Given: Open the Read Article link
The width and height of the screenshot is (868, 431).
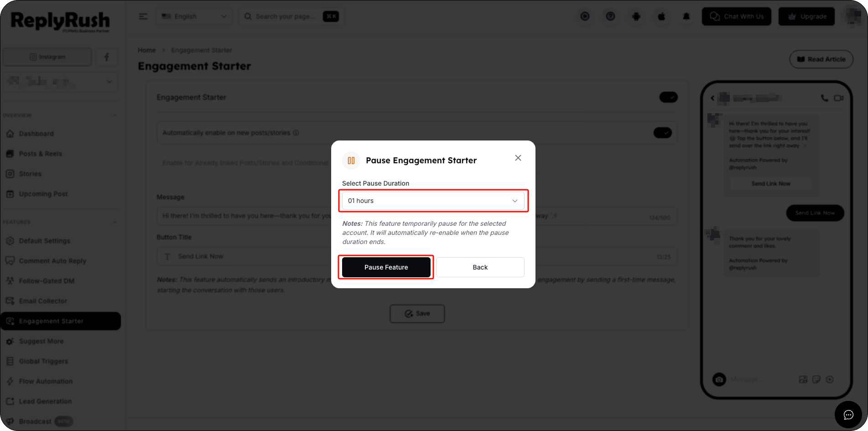Looking at the screenshot, I should pyautogui.click(x=821, y=59).
